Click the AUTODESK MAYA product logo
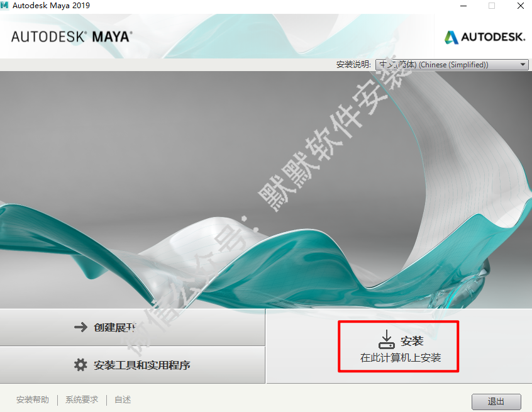Viewport: 532px width, 412px height. pos(72,36)
